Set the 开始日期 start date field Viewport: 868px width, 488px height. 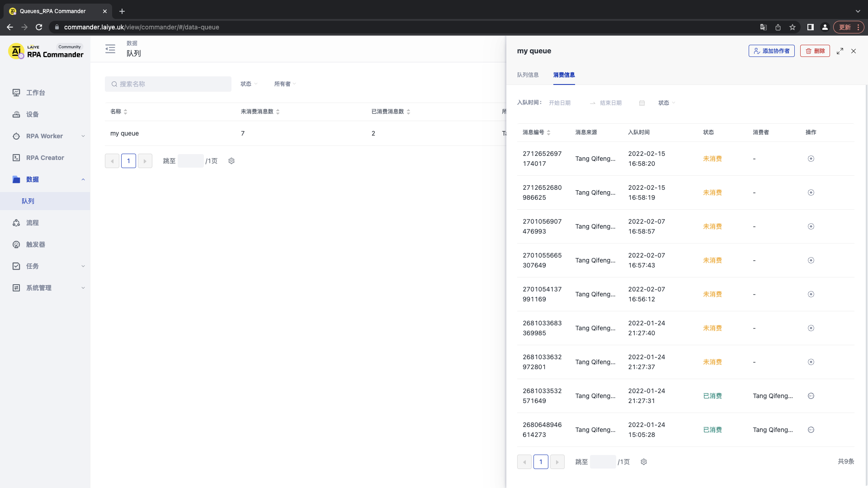[x=566, y=103]
